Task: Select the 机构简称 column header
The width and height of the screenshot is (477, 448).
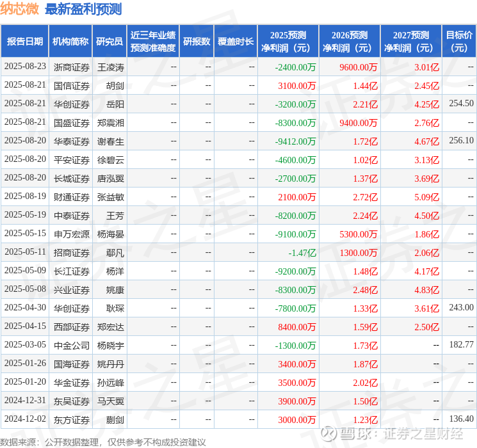Action: 70,42
